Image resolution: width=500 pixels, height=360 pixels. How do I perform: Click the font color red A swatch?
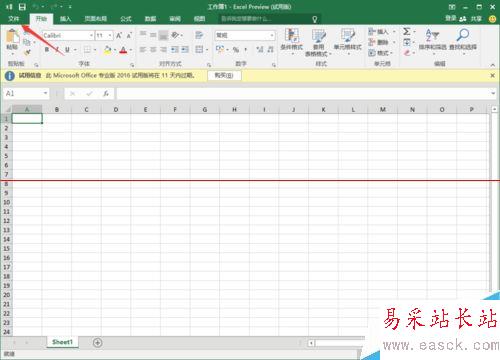pos(123,50)
